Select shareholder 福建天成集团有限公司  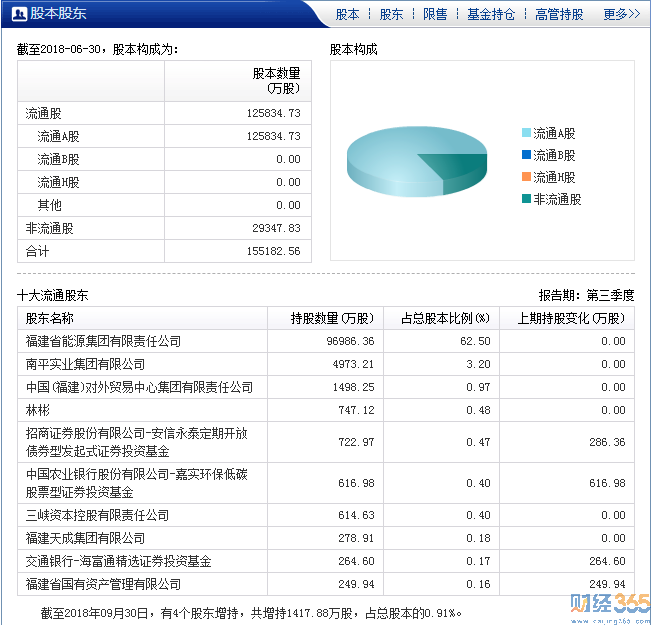85,538
